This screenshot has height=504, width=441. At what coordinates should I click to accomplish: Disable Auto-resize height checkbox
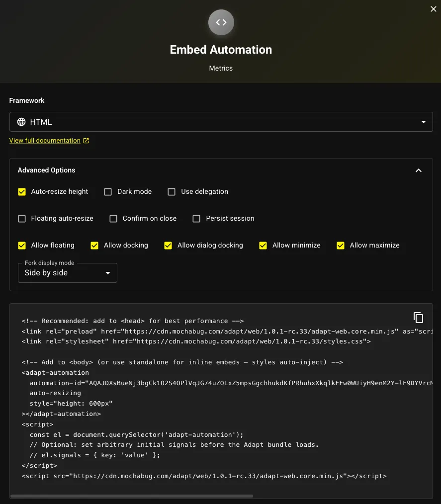pos(22,192)
